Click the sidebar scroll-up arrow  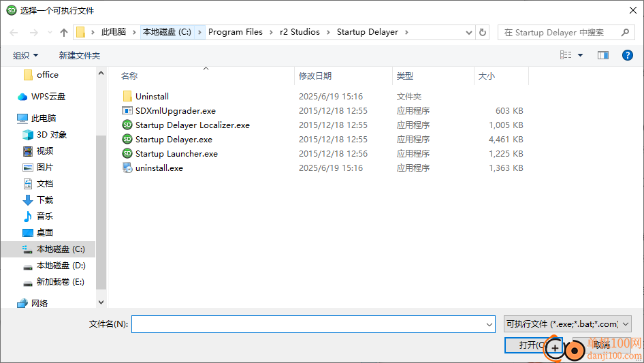(x=101, y=73)
